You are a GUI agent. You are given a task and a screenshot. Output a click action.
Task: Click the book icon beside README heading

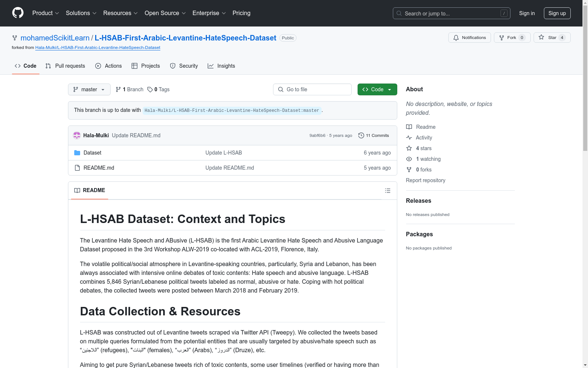(x=77, y=190)
